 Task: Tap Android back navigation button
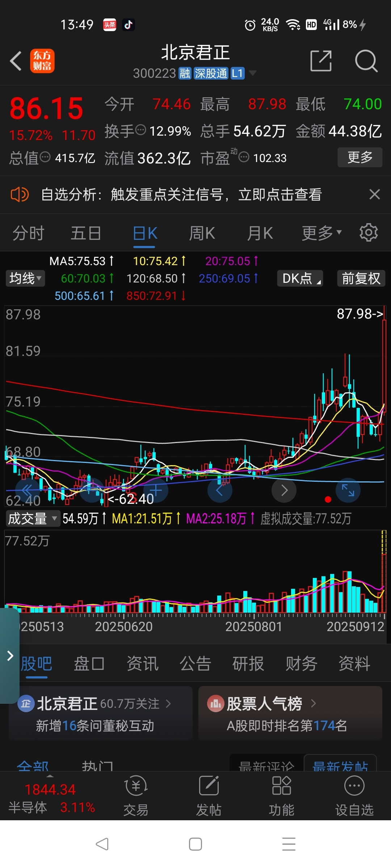tap(102, 844)
